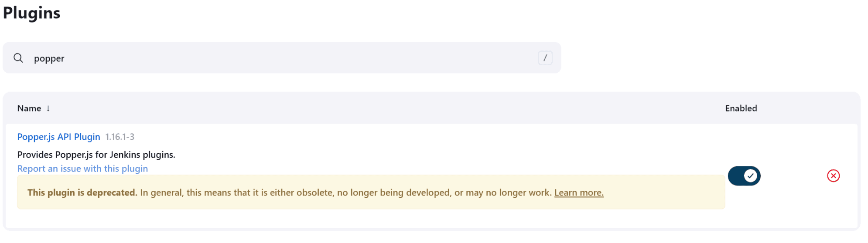Disable the Popper.js API Plugin toggle

coord(744,176)
